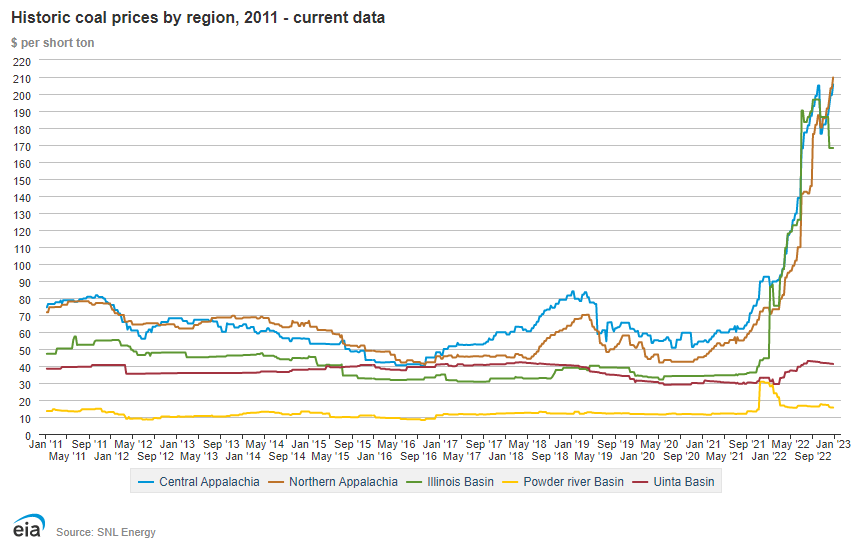
Task: Click the eia logo icon
Action: [27, 527]
